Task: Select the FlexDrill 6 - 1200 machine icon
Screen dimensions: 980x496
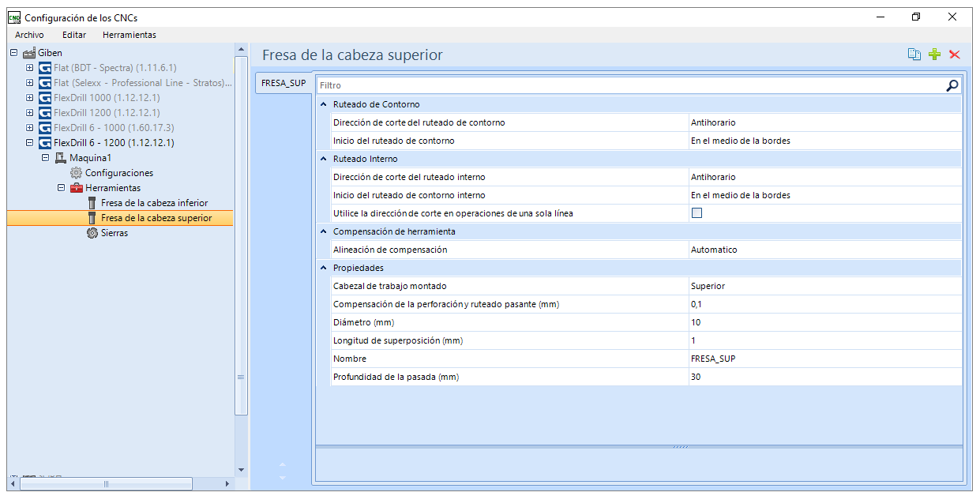Action: tap(45, 143)
